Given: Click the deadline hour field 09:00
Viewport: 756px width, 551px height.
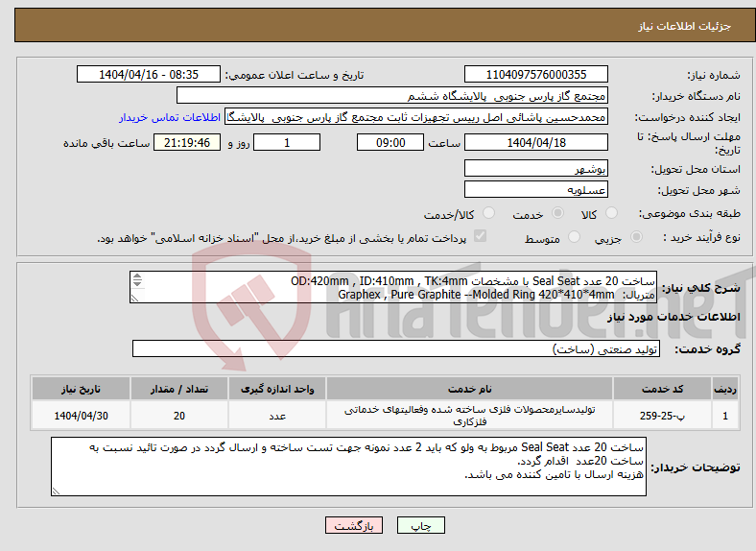Looking at the screenshot, I should [x=390, y=142].
